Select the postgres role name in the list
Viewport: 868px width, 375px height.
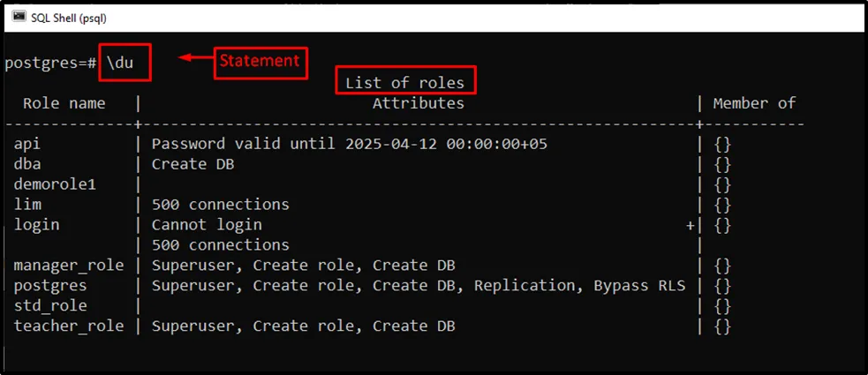pyautogui.click(x=50, y=286)
